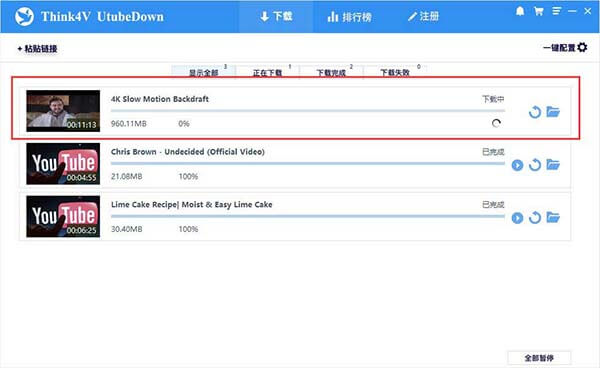Click the 粘贴链接 paste link button

pyautogui.click(x=37, y=49)
